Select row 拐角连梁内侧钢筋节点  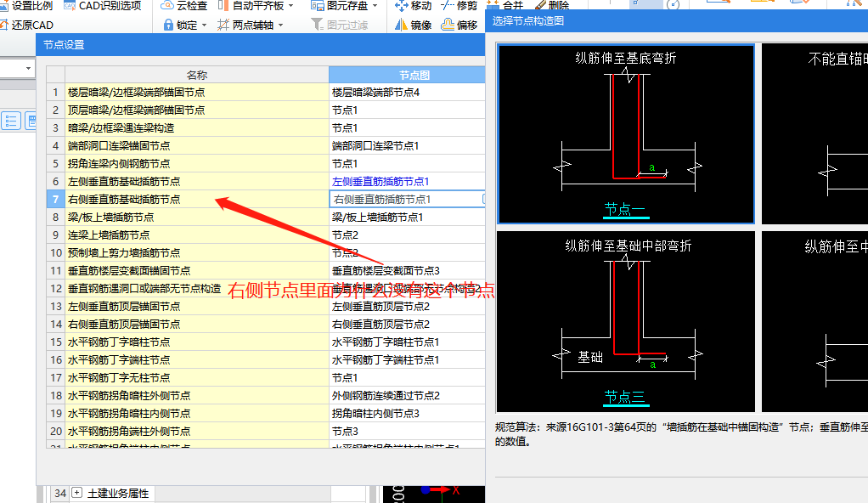pyautogui.click(x=196, y=164)
